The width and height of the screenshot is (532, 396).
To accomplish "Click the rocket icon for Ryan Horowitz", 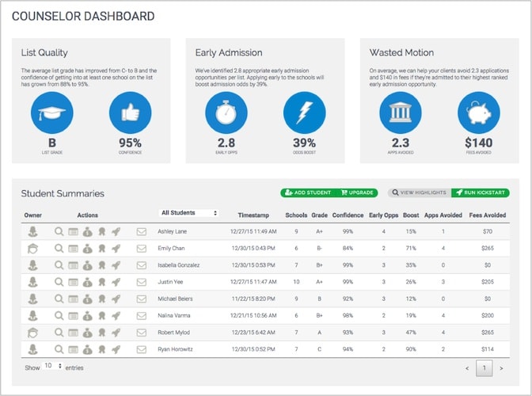I will point(116,349).
